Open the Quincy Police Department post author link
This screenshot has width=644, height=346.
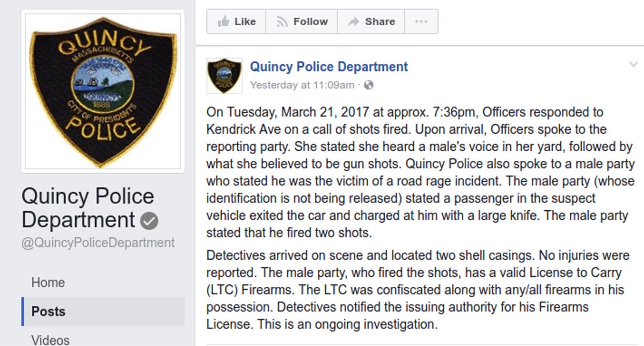tap(328, 67)
